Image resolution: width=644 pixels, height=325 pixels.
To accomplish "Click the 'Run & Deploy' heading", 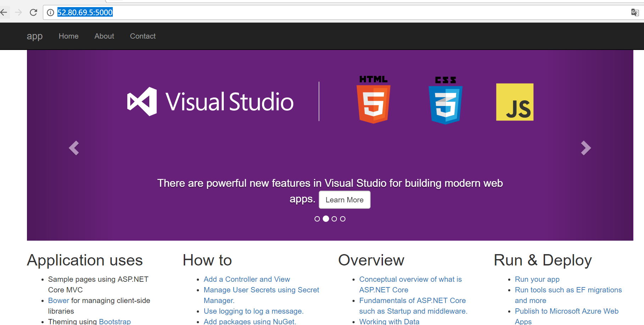I will pyautogui.click(x=543, y=260).
